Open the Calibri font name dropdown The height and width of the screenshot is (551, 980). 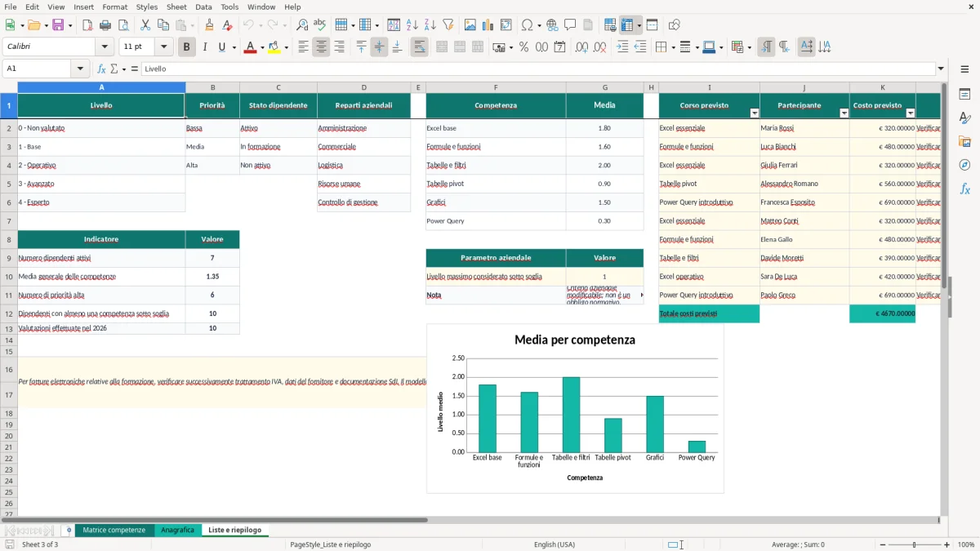[x=105, y=47]
